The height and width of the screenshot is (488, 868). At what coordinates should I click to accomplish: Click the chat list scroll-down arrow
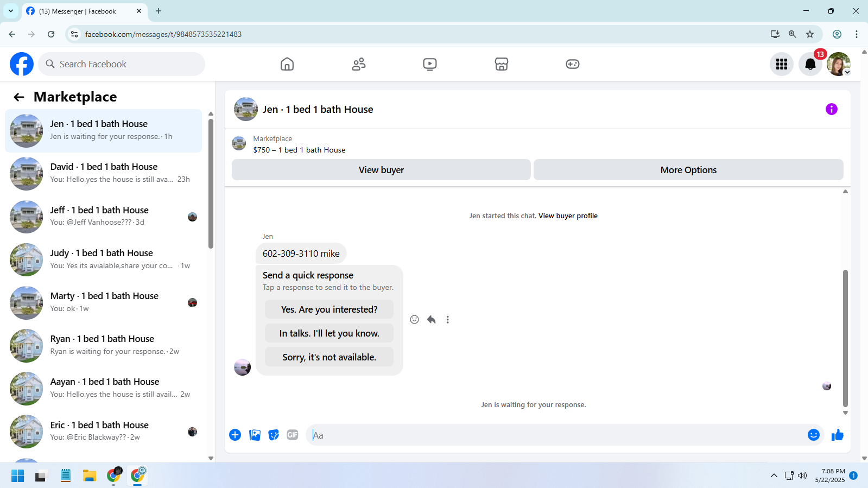(211, 458)
